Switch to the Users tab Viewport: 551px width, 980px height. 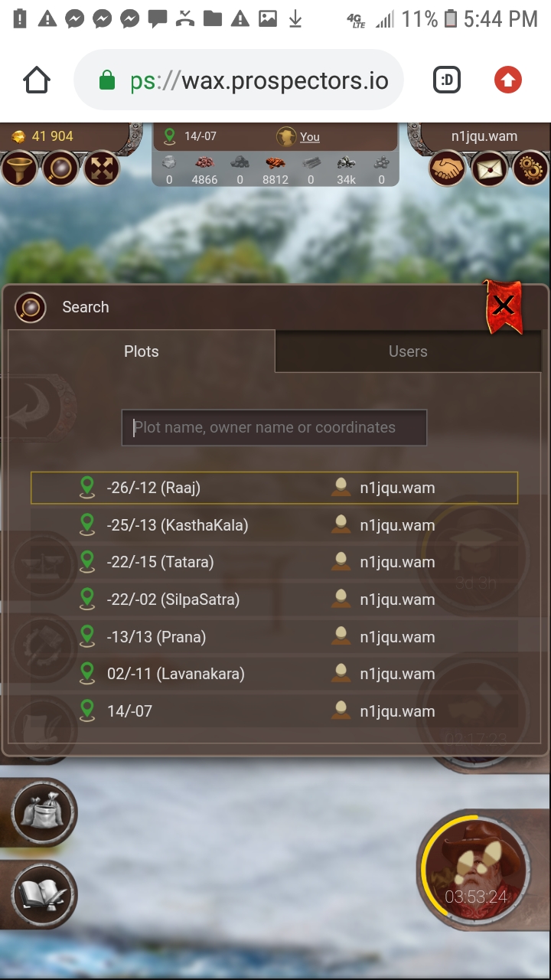pos(408,351)
